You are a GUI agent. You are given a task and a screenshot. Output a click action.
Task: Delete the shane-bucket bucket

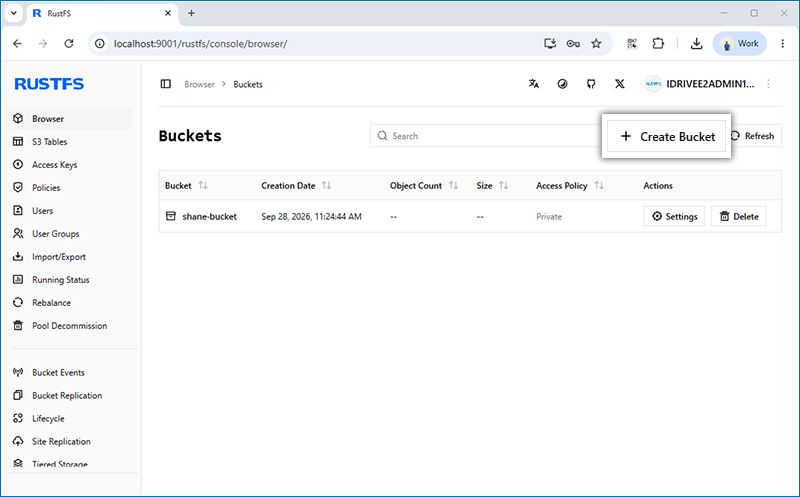pos(738,216)
